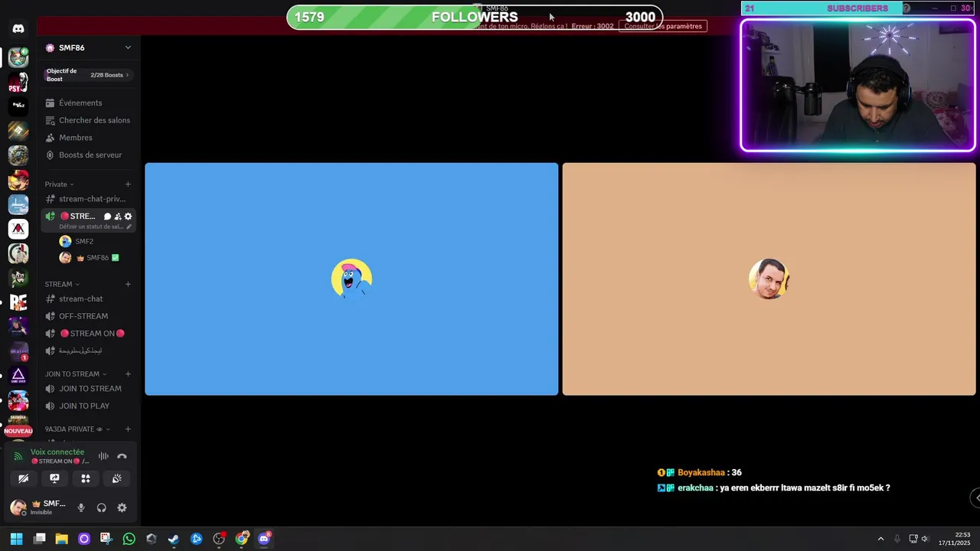Open the taskbar clock and date

[x=954, y=539]
